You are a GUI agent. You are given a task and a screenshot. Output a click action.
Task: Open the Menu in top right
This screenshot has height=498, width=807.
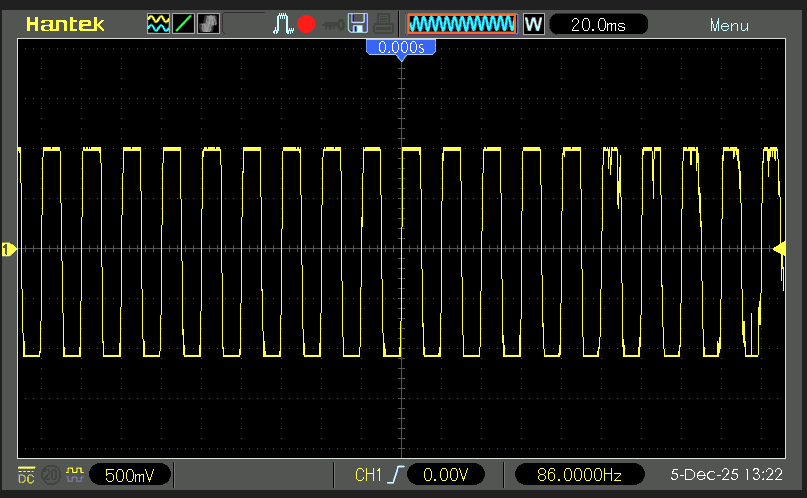729,25
